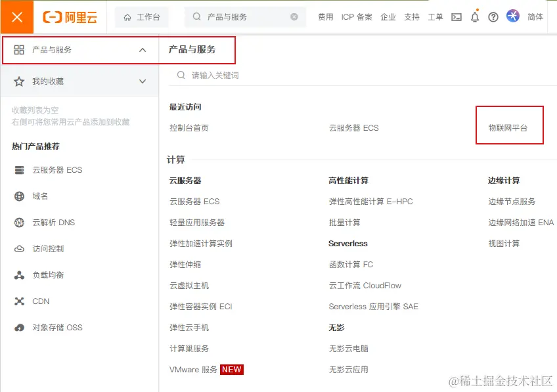Viewport: 557px width, 392px height.
Task: Open the 工作台 workbench home
Action: click(x=142, y=16)
